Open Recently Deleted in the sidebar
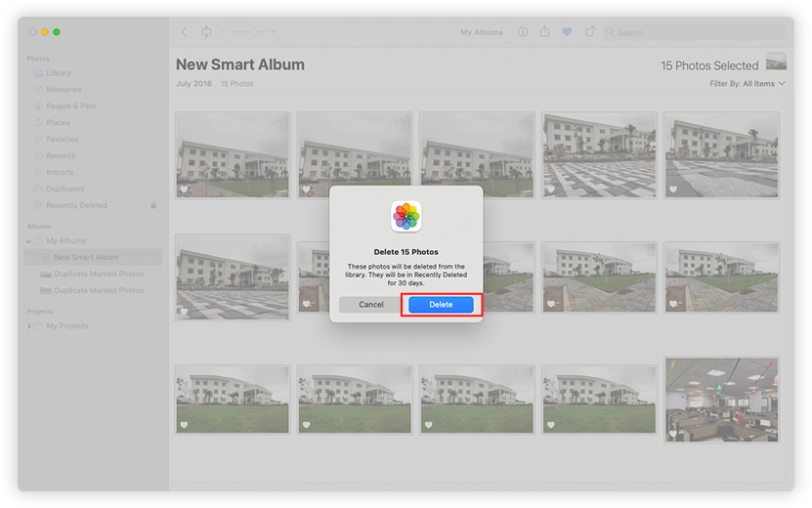 (76, 205)
